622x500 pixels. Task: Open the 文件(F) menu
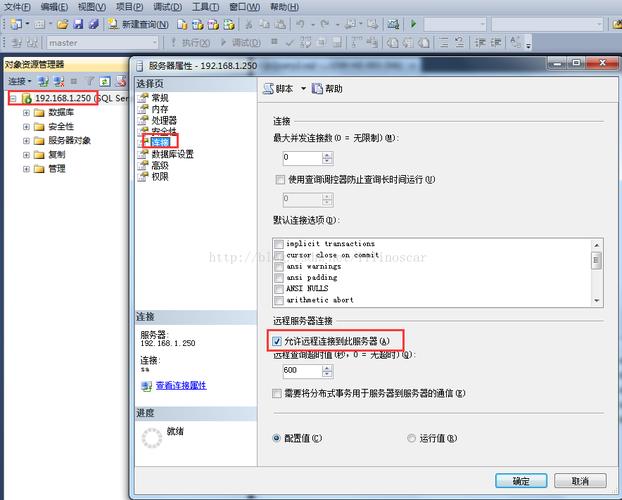click(x=17, y=7)
